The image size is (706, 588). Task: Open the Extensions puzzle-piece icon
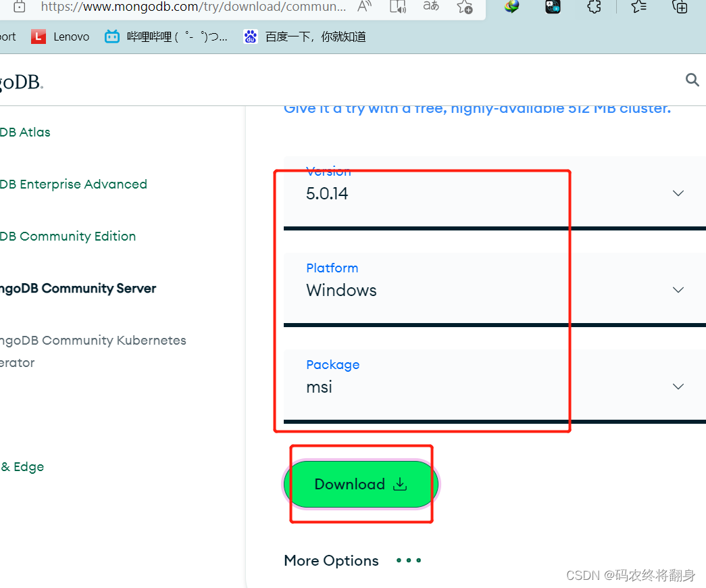point(595,6)
